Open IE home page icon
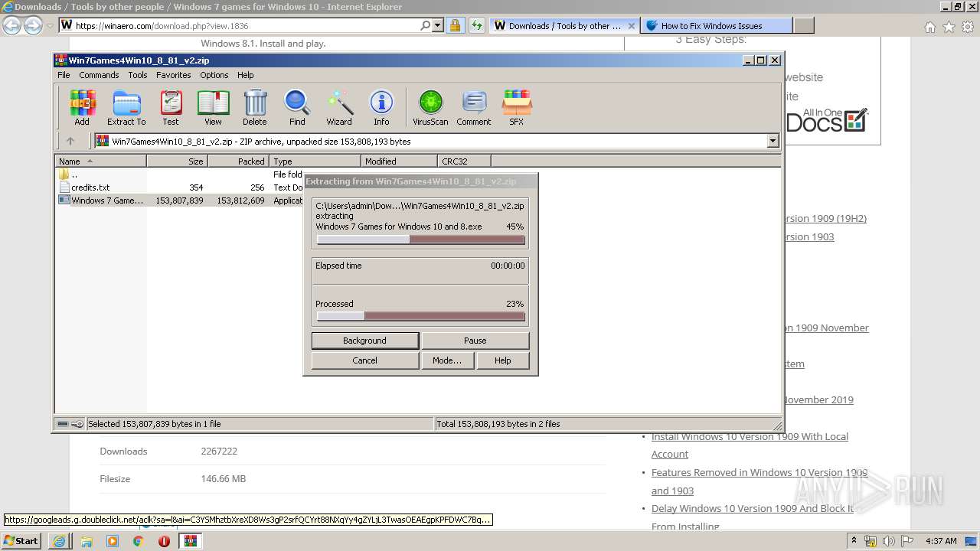The width and height of the screenshot is (980, 551). [x=929, y=27]
